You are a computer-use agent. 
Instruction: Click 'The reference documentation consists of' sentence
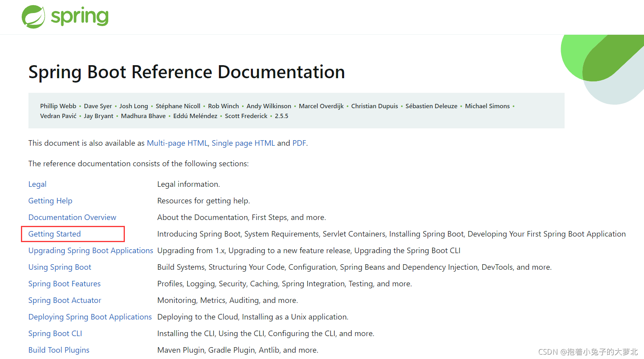pyautogui.click(x=139, y=164)
